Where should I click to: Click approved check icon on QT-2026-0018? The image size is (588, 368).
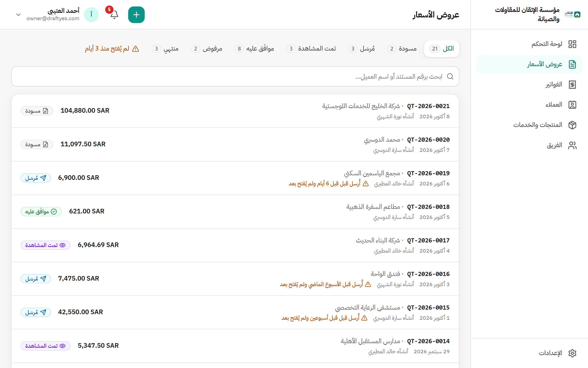54,212
